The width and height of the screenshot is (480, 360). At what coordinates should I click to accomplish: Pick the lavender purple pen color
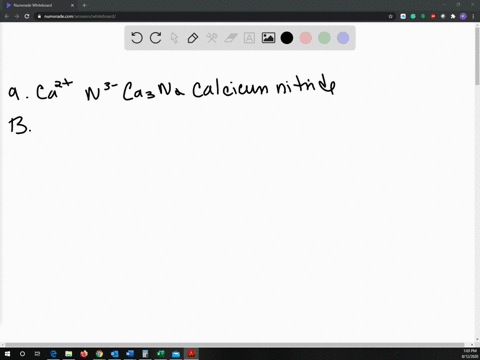(343, 38)
